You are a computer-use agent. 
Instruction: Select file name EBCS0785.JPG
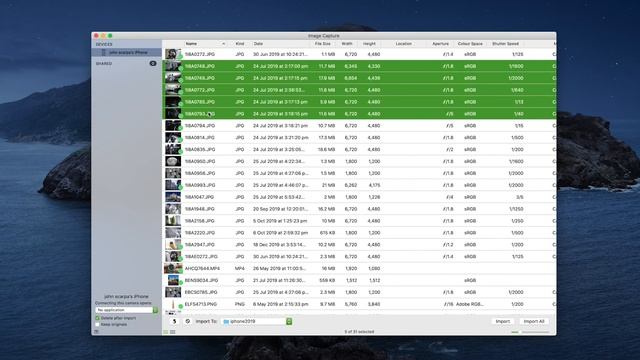[x=201, y=292]
